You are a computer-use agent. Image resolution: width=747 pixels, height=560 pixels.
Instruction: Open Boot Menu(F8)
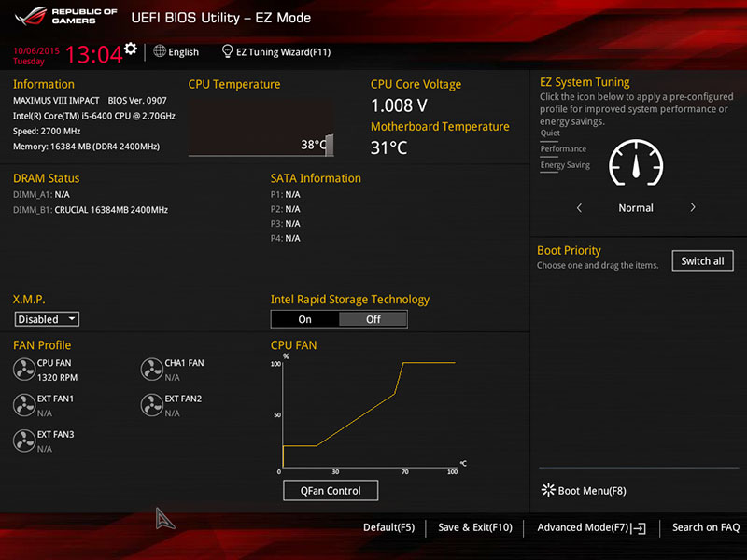pyautogui.click(x=592, y=491)
